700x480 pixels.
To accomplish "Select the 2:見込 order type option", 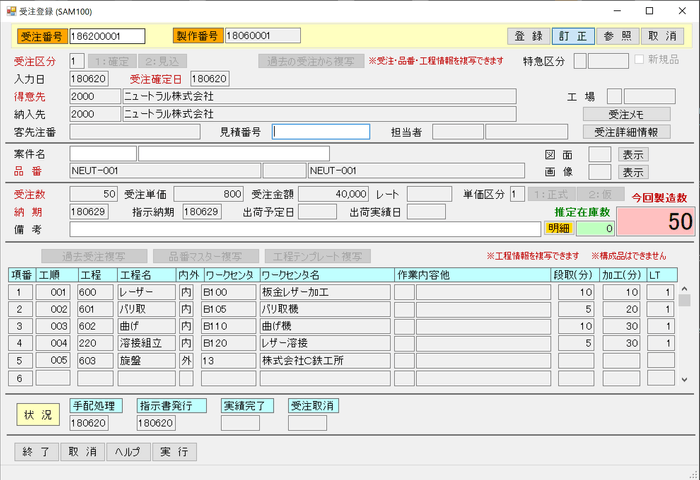I will click(163, 61).
